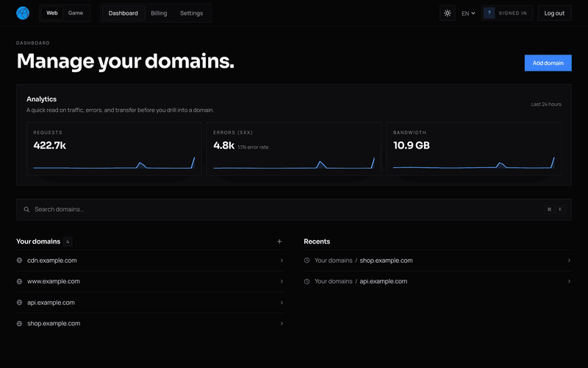
Task: Click the K key shortcut badge
Action: point(560,210)
